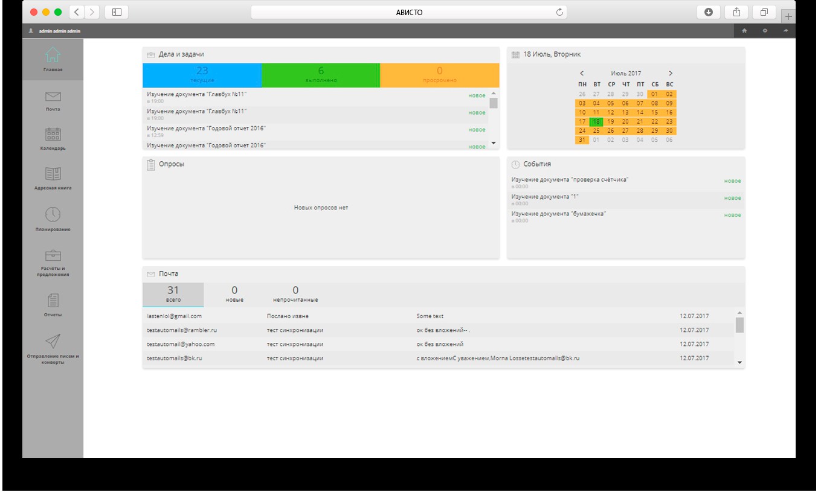Open task "Годовой отчет 2016" at 12:59
The height and width of the screenshot is (504, 818).
(x=316, y=132)
